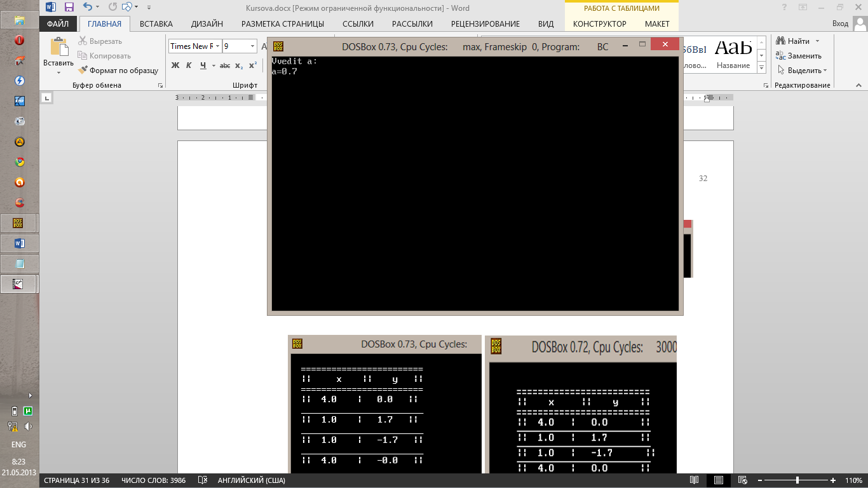Screen dimensions: 868x488
Task: Open the МАКЕТ table tools tab
Action: click(657, 24)
